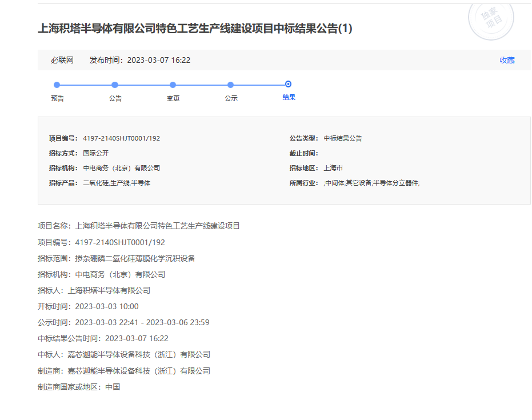Image resolution: width=532 pixels, height=420 pixels.
Task: Click body line 项目编号：4197-2140SHJT0001/192
Action: [x=101, y=242]
